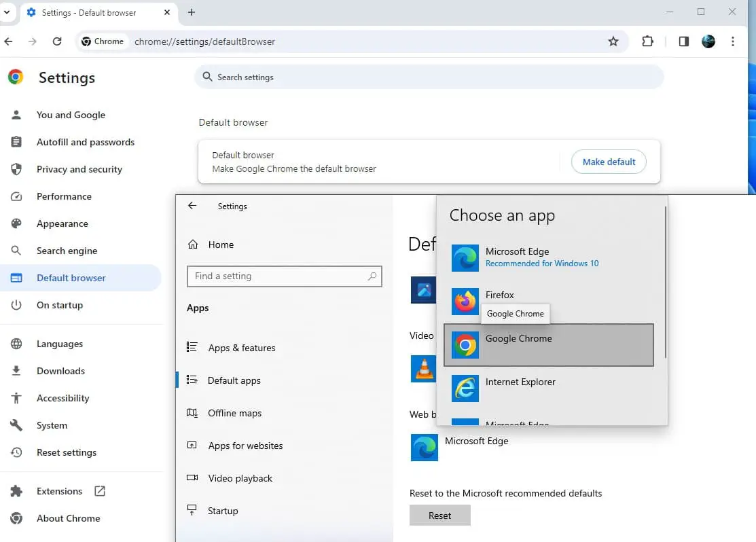Click the Make default button
The image size is (756, 542).
coord(608,162)
